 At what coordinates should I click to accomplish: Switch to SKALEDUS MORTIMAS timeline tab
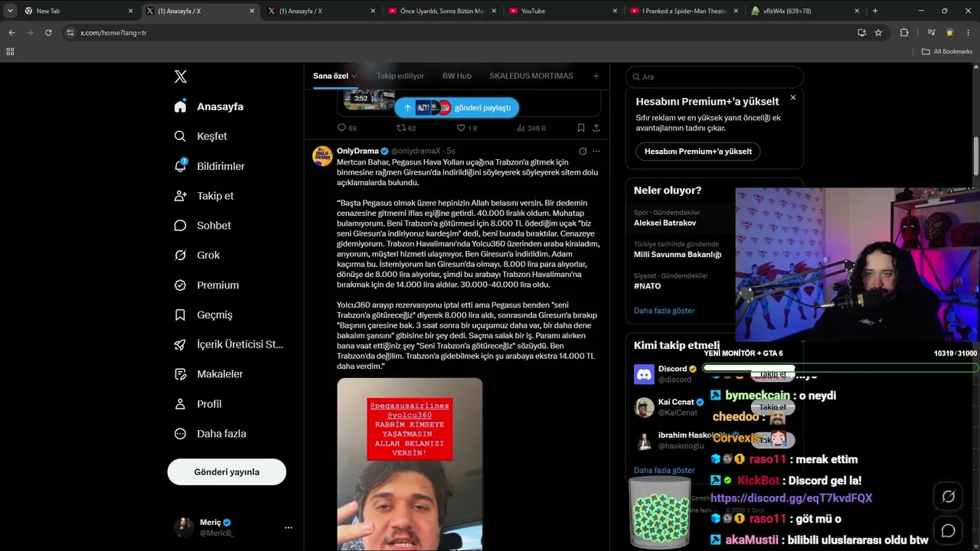(x=531, y=76)
